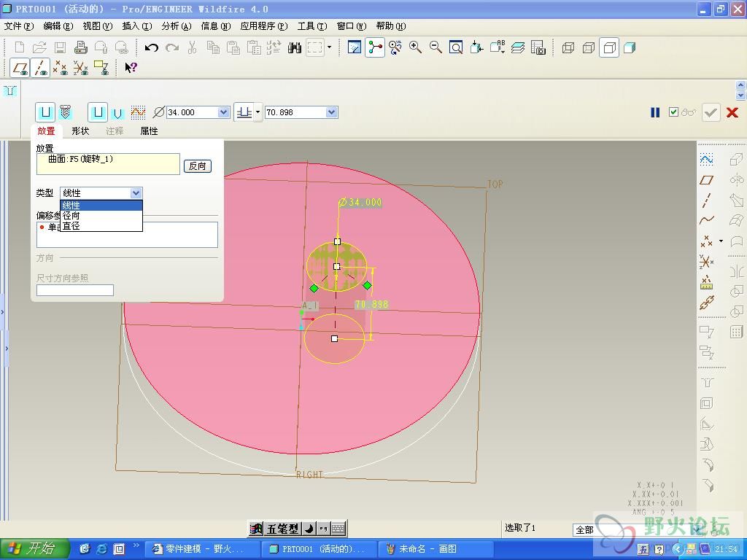The height and width of the screenshot is (560, 747).
Task: Click the Datum Curve tool in right toolbar
Action: click(x=706, y=220)
